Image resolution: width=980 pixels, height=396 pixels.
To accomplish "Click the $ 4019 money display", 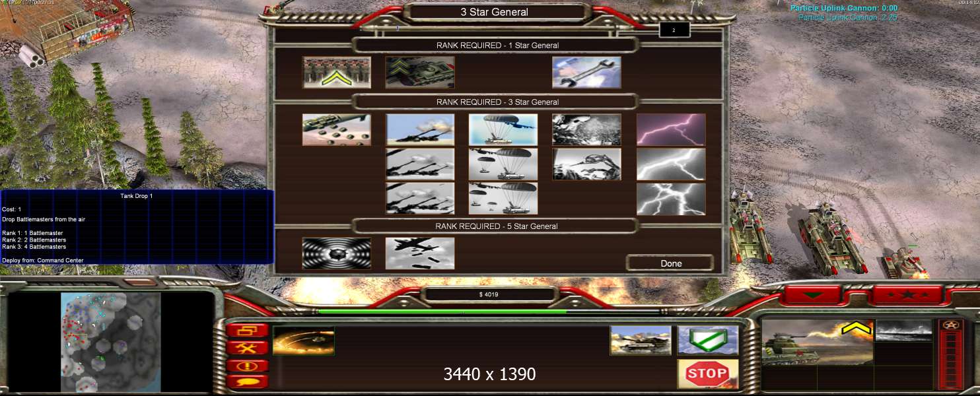I will click(489, 294).
